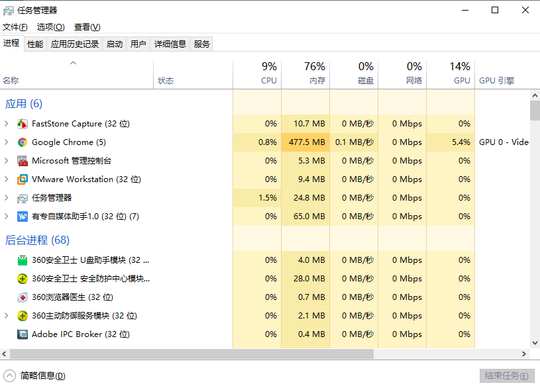Click the 360浏览器医生 process icon
540x392 pixels.
click(x=23, y=297)
